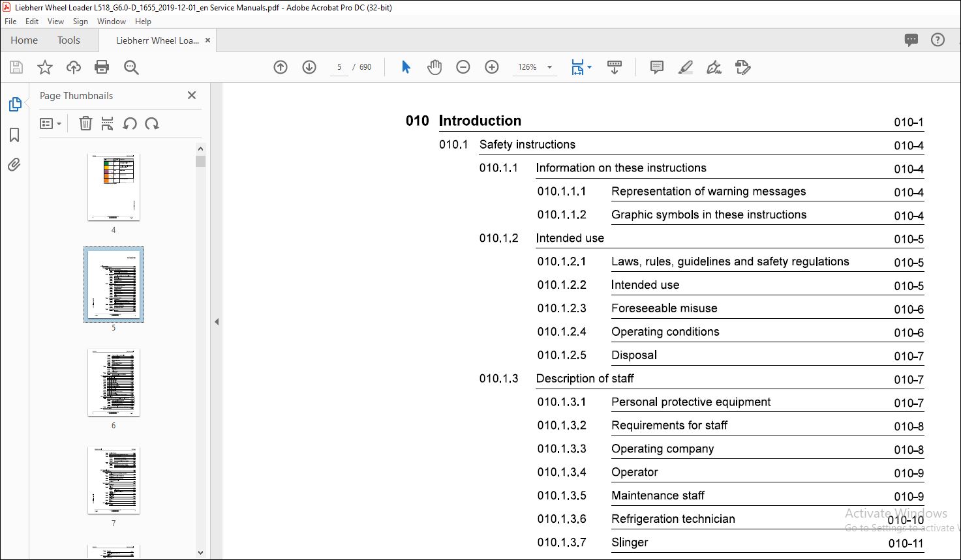Click the upload to cloud icon

click(74, 67)
